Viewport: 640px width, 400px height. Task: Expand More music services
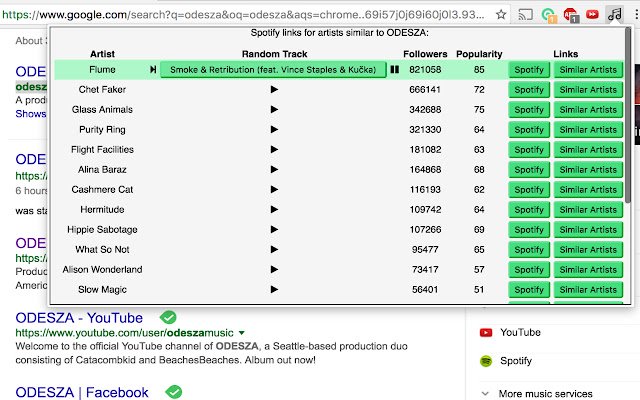pos(538,393)
